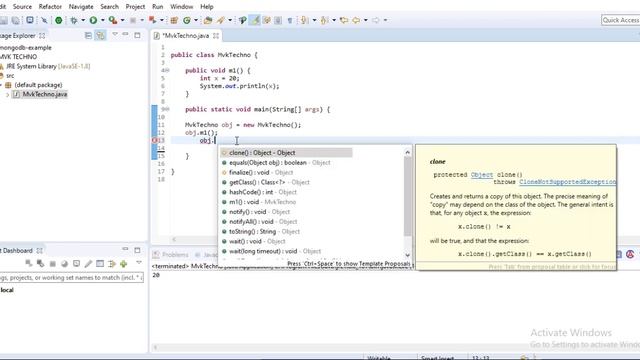Toggle Show Whitespace Characters icon
The height and width of the screenshot is (360, 640).
290,20
